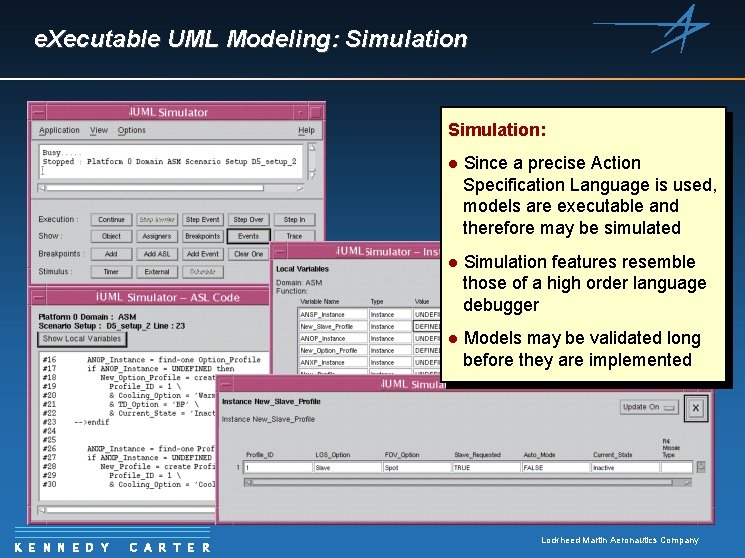Screen dimensions: 745x558
Task: Click the Show Local Variables button
Action: (82, 339)
